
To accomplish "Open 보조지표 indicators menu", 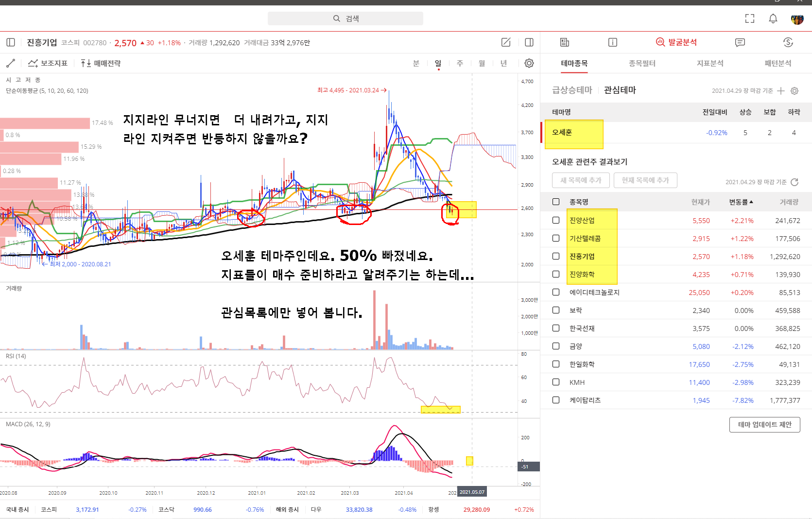I will (x=48, y=63).
